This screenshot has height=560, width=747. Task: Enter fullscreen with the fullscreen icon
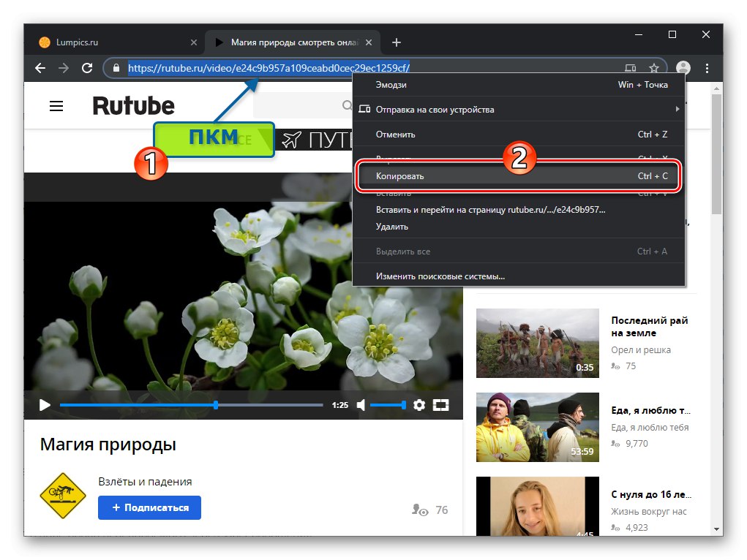tap(440, 405)
